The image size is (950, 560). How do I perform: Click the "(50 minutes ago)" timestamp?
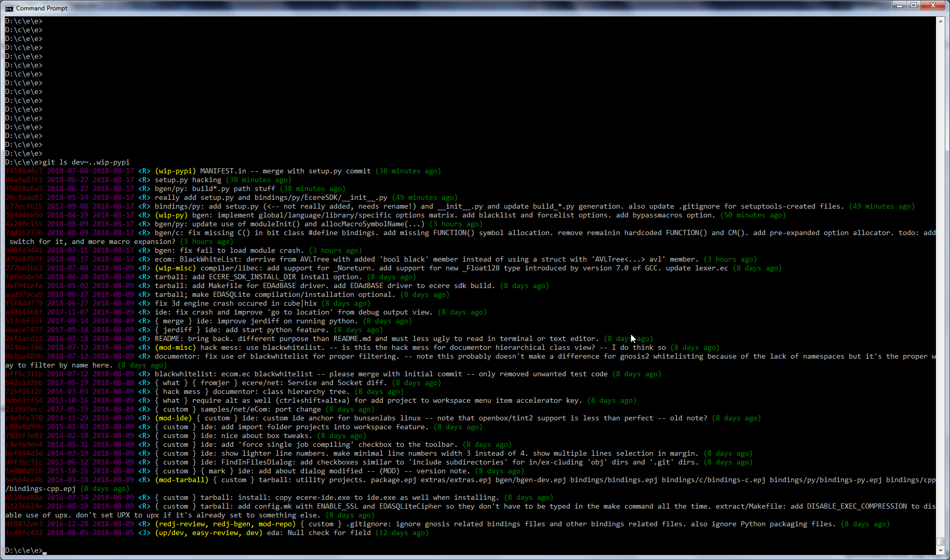pos(753,215)
